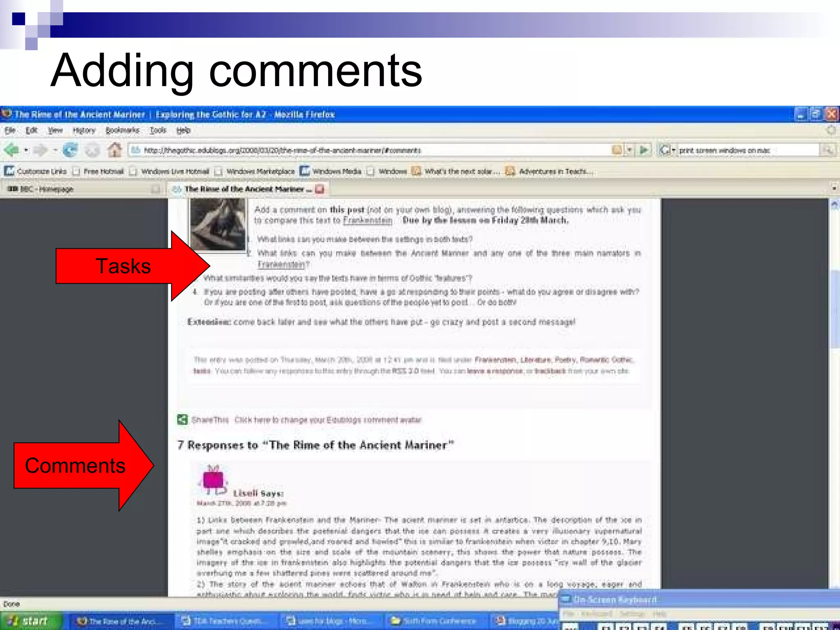Click the RSS 2.0 feed link
Screen dimensions: 840x630
405,371
